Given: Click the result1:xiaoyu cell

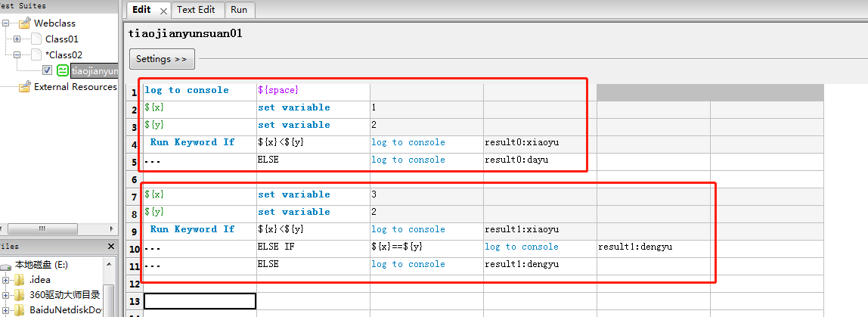Looking at the screenshot, I should 540,231.
